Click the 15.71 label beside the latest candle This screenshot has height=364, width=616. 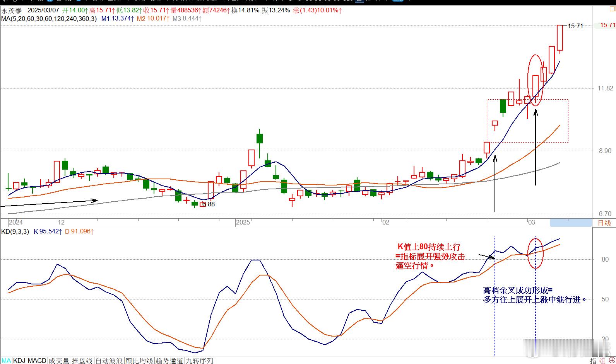(575, 26)
